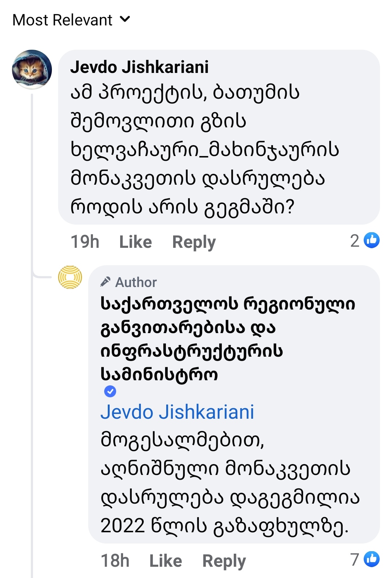
Task: Open the reaction count number 2
Action: (x=355, y=241)
